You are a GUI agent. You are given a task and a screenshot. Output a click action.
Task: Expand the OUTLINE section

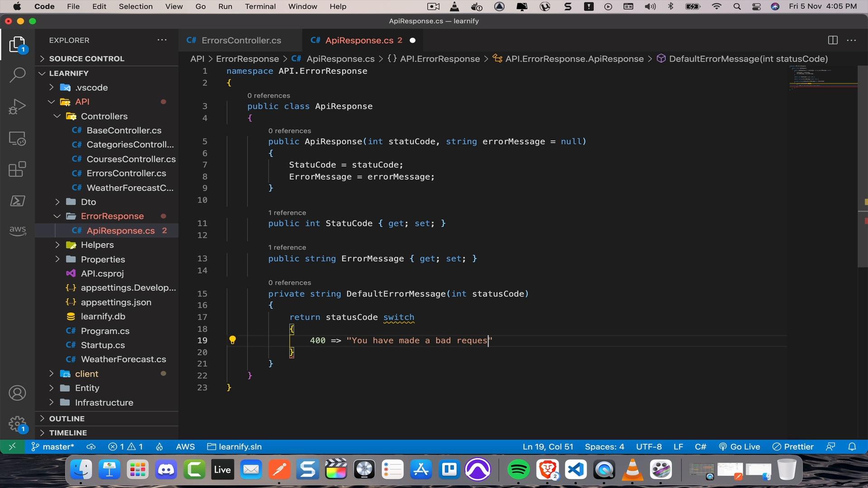(x=107, y=418)
